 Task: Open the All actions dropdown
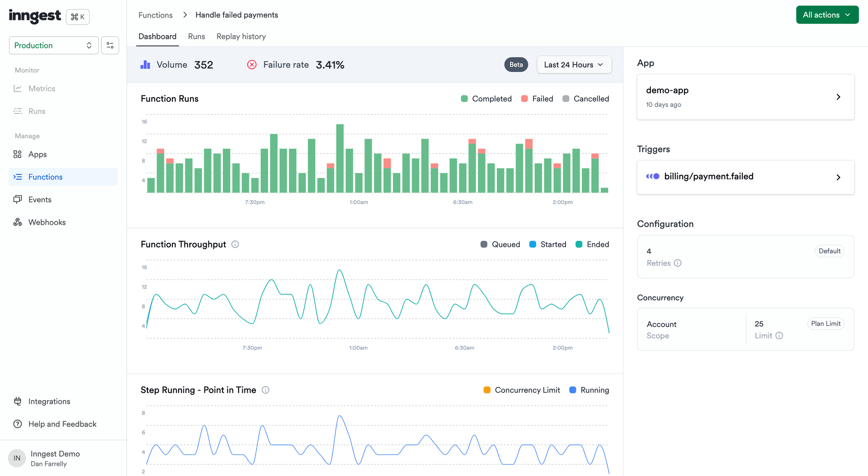point(827,14)
